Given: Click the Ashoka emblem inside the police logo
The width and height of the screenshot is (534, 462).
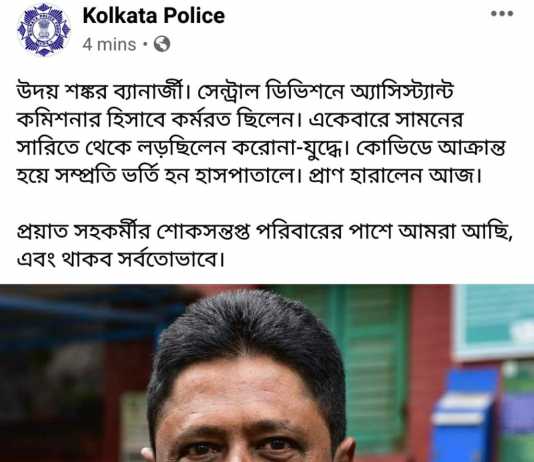Looking at the screenshot, I should pyautogui.click(x=44, y=29).
